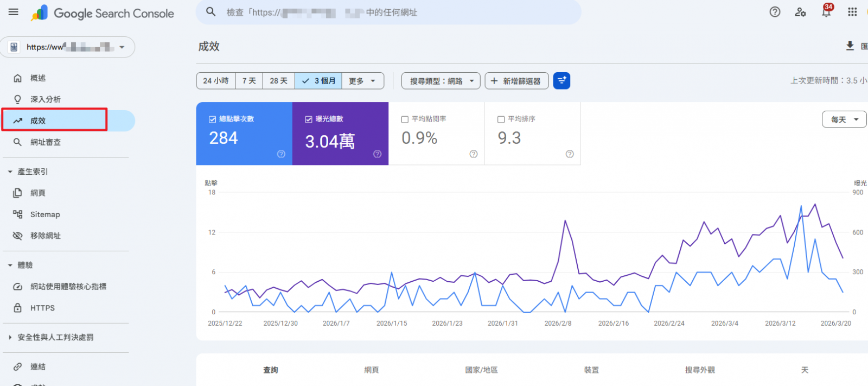Select 7 天 date range
The height and width of the screenshot is (386, 868).
(x=249, y=81)
